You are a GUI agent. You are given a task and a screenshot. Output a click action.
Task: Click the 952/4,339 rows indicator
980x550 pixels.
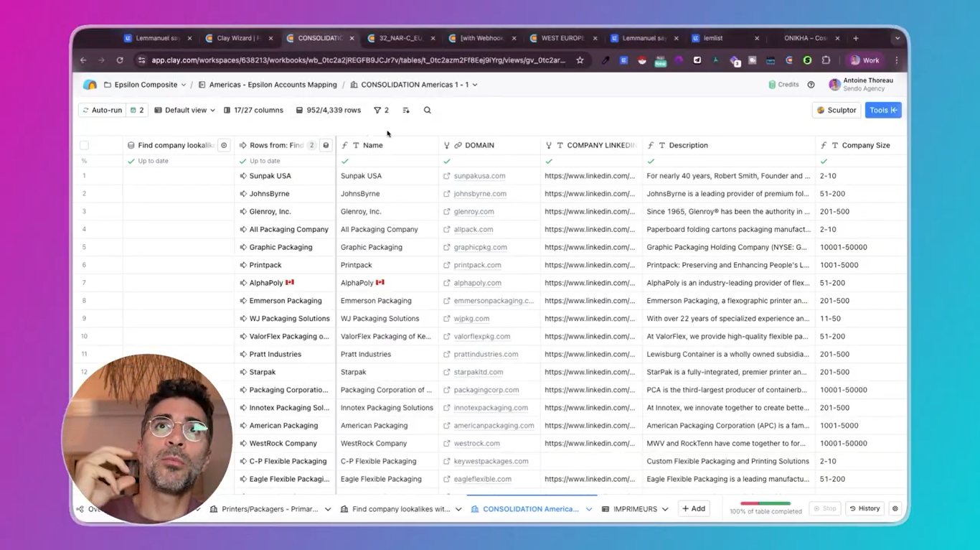(x=329, y=111)
